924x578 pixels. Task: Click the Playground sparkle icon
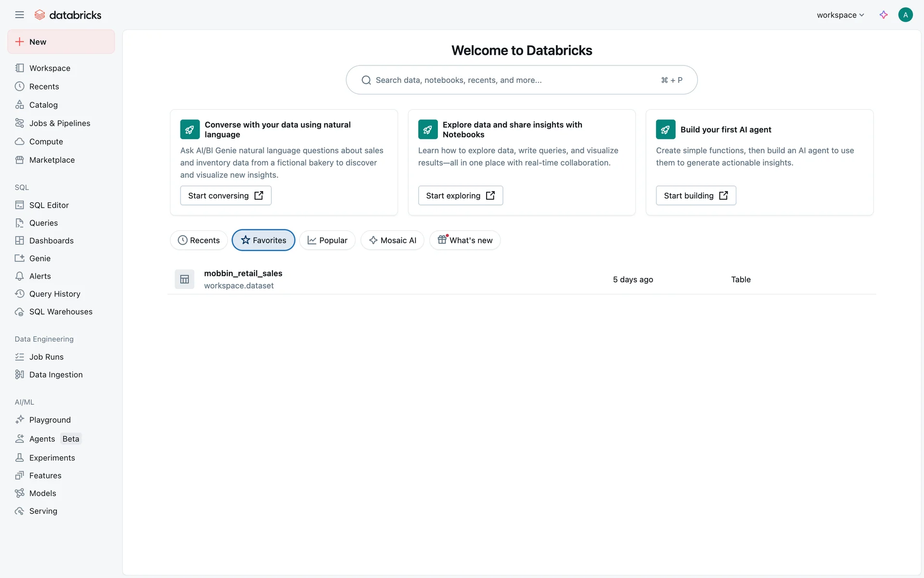(x=19, y=420)
